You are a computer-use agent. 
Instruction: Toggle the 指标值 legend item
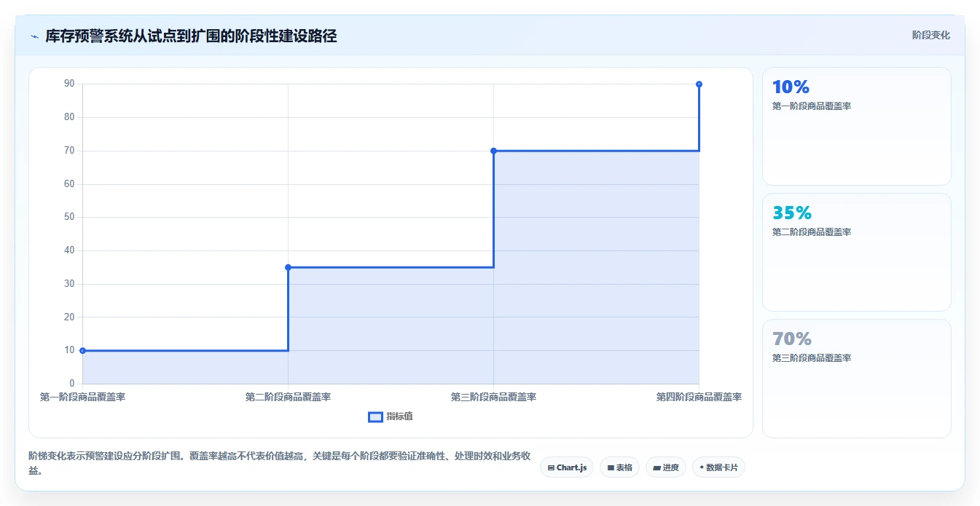point(391,416)
